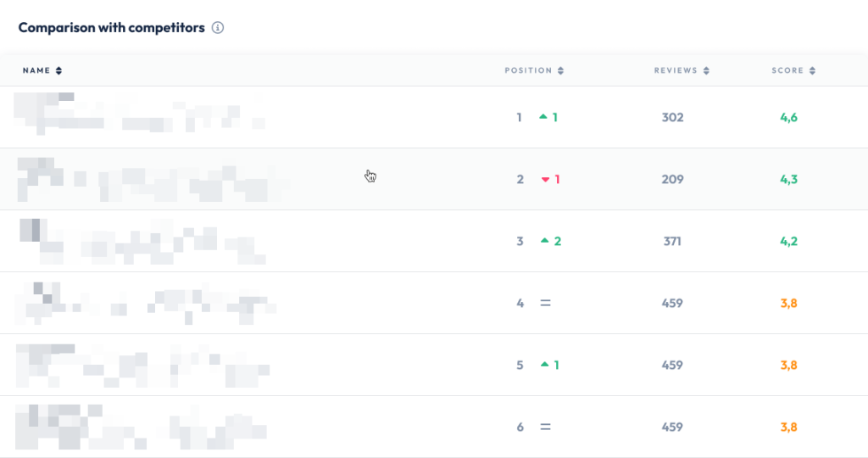
Task: Click equals sign in position 4 row
Action: (x=545, y=303)
